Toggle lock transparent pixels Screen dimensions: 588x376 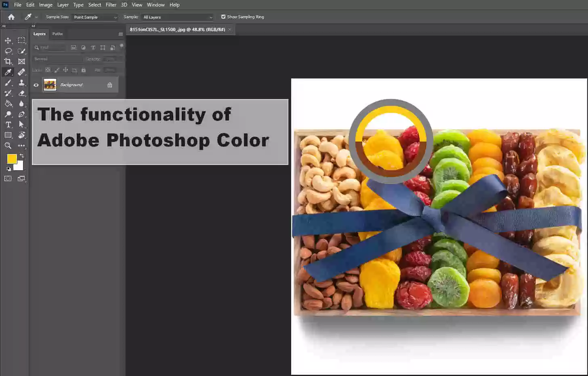pos(48,70)
